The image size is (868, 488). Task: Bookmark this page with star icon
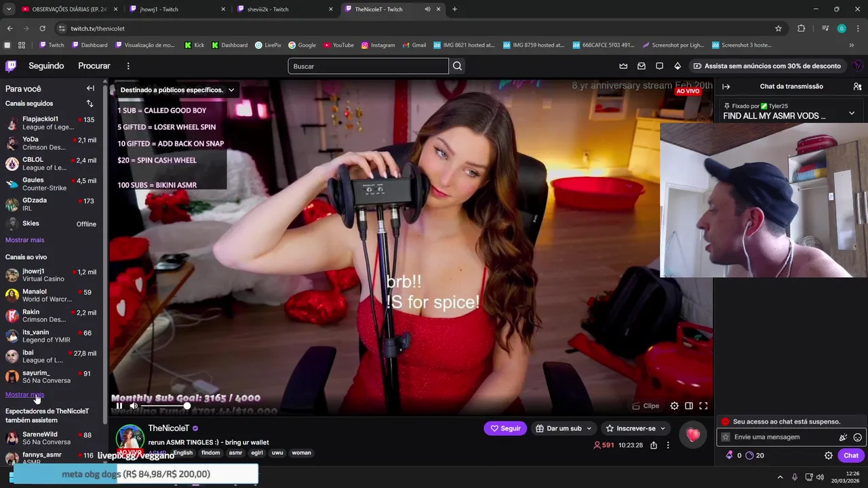point(778,28)
